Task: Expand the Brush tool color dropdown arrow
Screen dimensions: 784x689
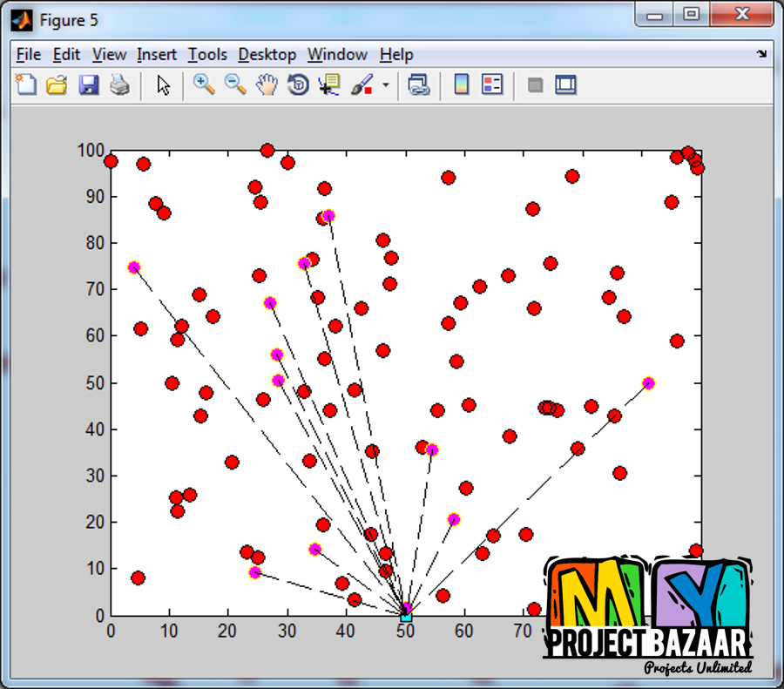Action: click(x=385, y=85)
